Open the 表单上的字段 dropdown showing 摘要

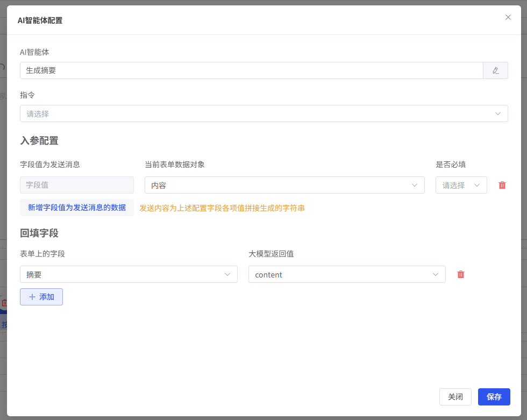pos(129,274)
